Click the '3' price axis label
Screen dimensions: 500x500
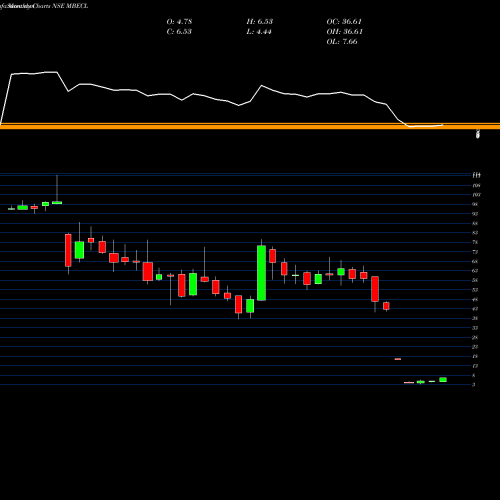pos(474,385)
